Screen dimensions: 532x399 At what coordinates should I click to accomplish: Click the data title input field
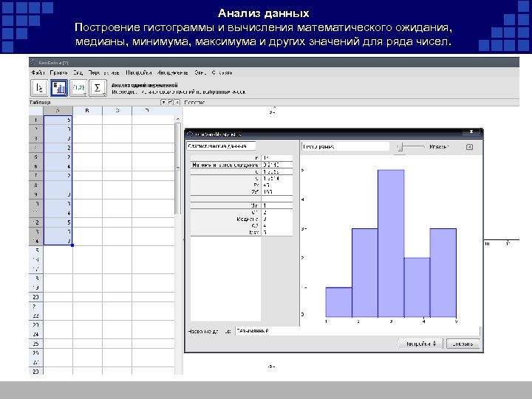point(358,331)
